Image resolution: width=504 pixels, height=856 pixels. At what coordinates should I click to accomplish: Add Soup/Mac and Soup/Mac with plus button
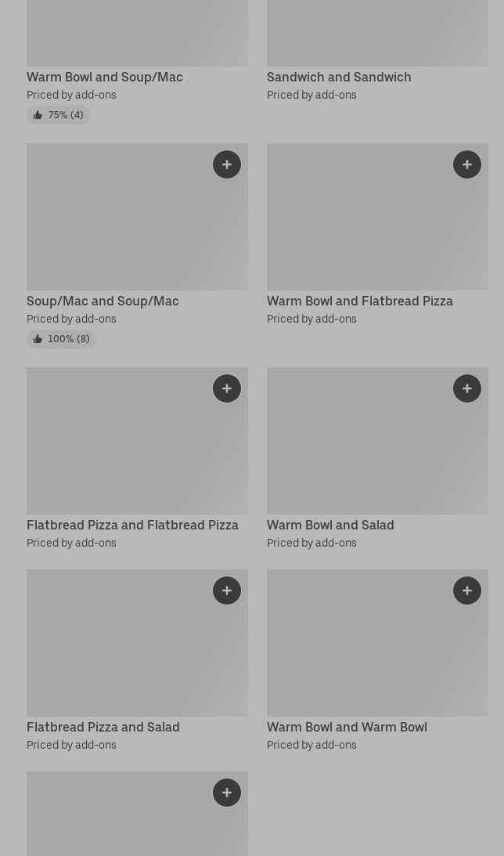227,164
